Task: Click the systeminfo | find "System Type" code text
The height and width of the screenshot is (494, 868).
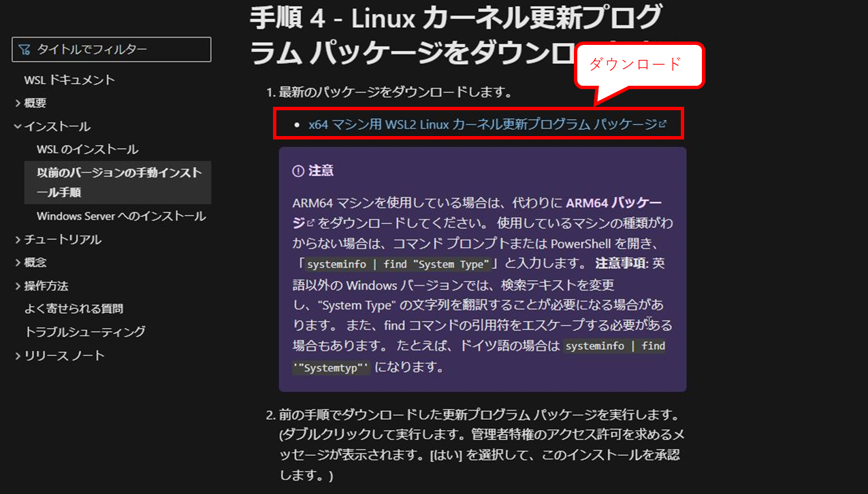Action: click(x=399, y=264)
